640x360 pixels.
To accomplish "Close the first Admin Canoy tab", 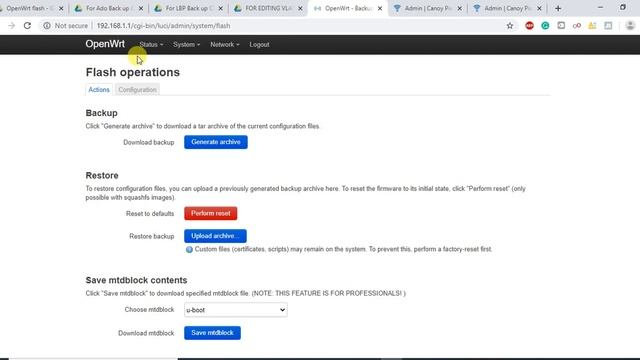I will (460, 8).
